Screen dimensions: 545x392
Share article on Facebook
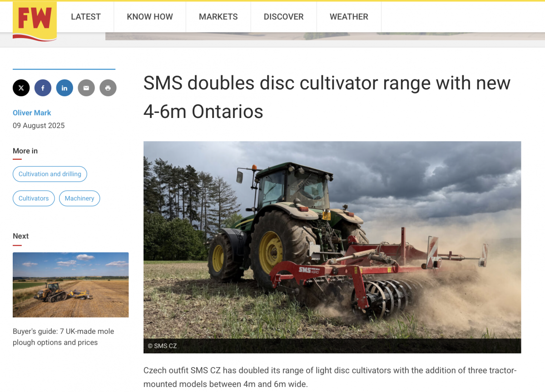coord(43,88)
